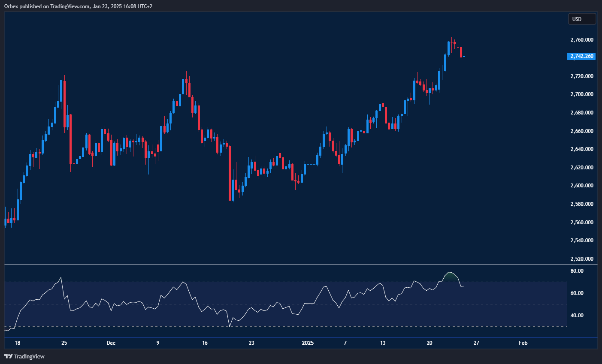
Task: Click the lower dashed oversold band line
Action: [257, 326]
